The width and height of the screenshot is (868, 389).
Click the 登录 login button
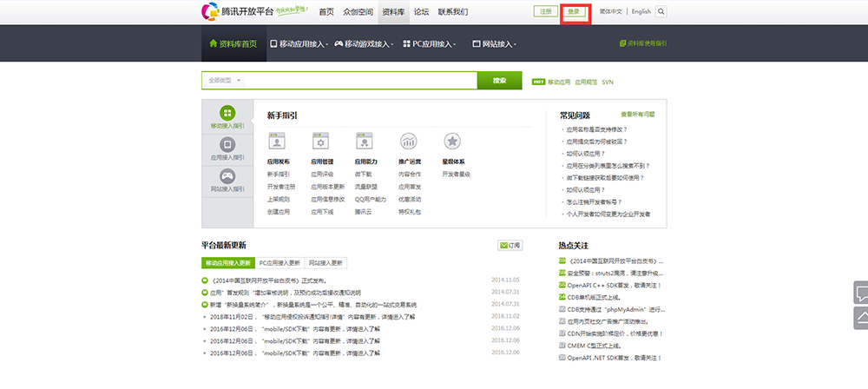coord(575,12)
